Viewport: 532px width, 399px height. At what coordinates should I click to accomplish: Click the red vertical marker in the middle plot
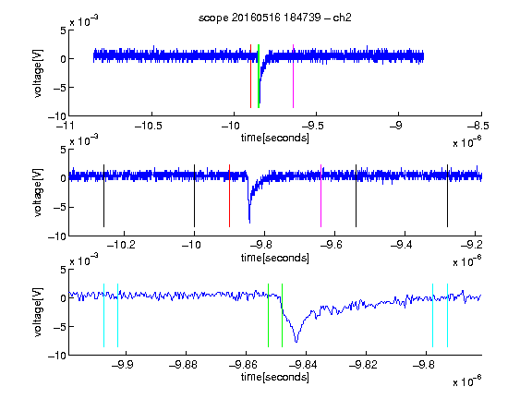click(x=230, y=196)
